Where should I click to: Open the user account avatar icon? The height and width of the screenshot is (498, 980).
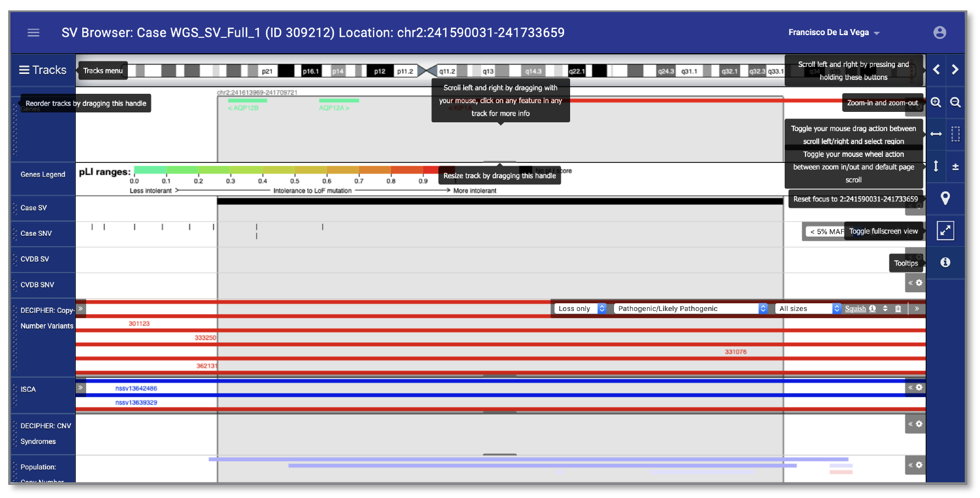[x=940, y=33]
